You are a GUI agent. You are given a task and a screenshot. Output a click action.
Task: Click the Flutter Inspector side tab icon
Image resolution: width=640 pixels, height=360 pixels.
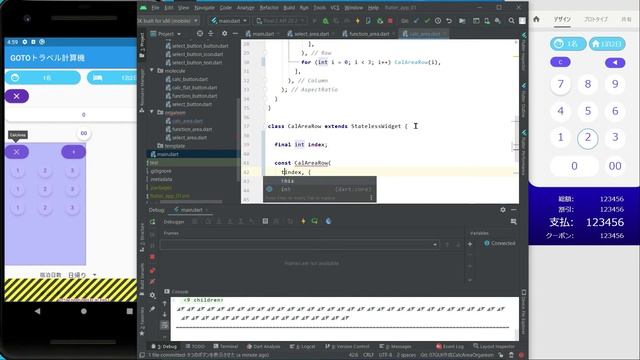(524, 36)
